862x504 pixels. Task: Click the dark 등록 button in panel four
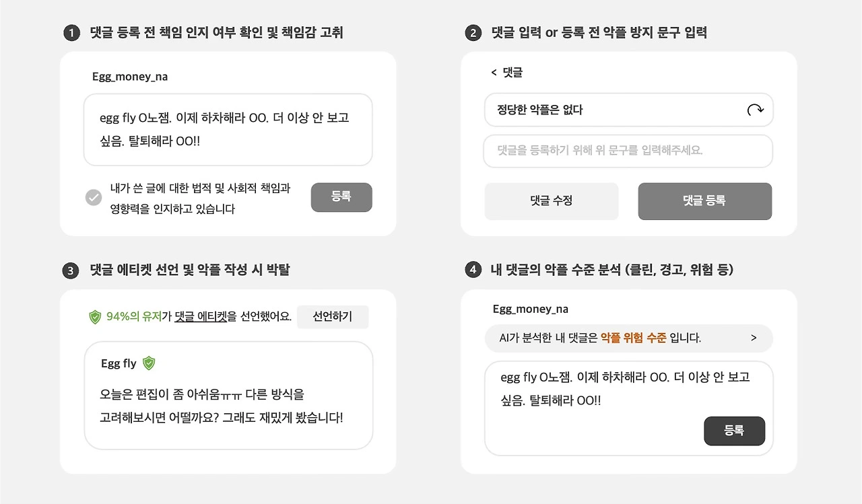(x=734, y=431)
